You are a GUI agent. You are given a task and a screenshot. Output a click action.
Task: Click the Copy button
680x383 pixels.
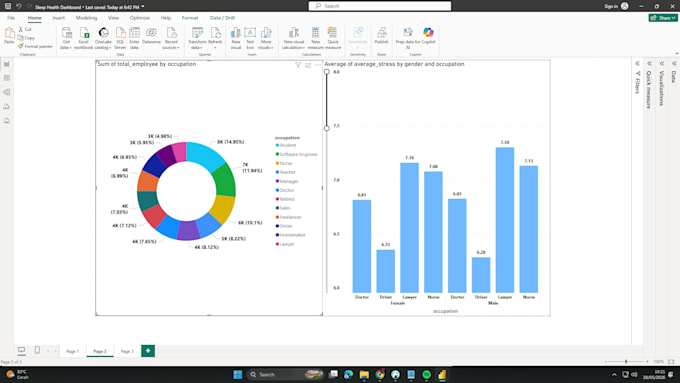26,38
